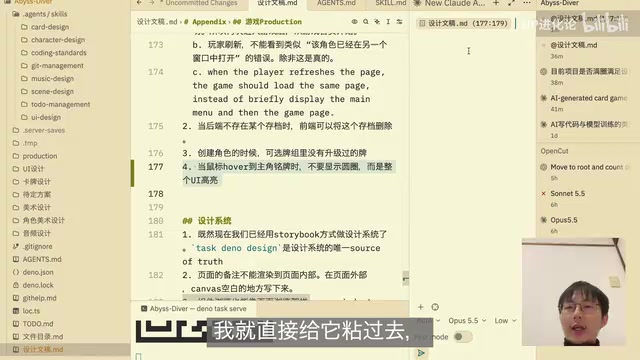
Task: Open TODO.md in the file tree
Action: (x=38, y=324)
